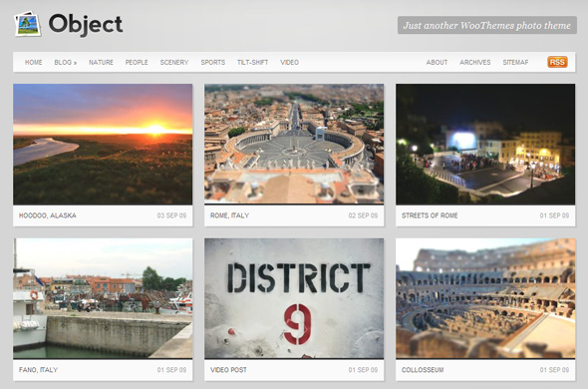This screenshot has height=389, width=588.
Task: Click the Object site title
Action: [x=86, y=24]
